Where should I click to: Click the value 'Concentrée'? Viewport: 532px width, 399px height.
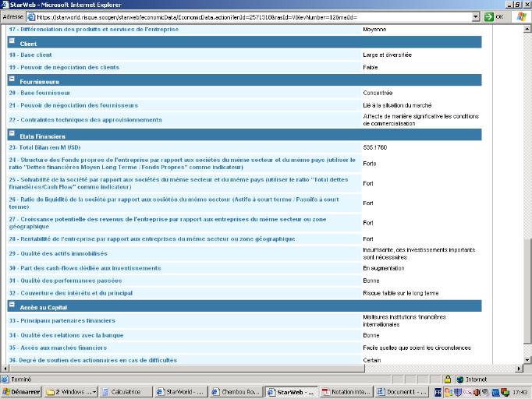tap(378, 93)
